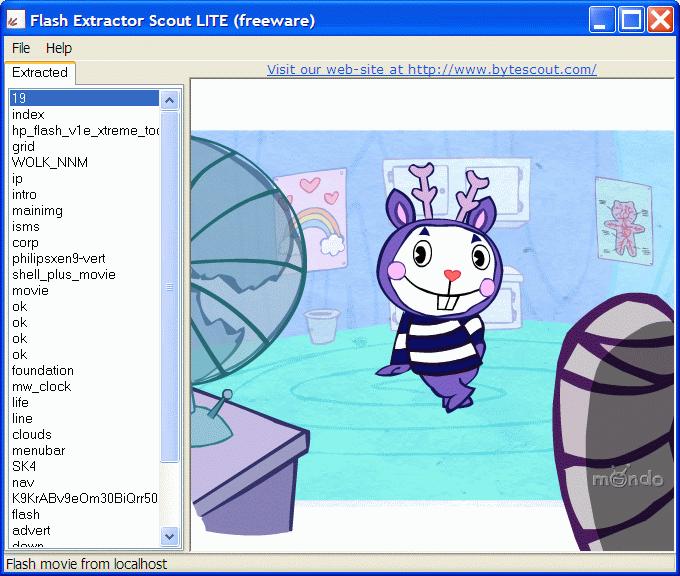Select the 'life' list entry

[x=84, y=403]
